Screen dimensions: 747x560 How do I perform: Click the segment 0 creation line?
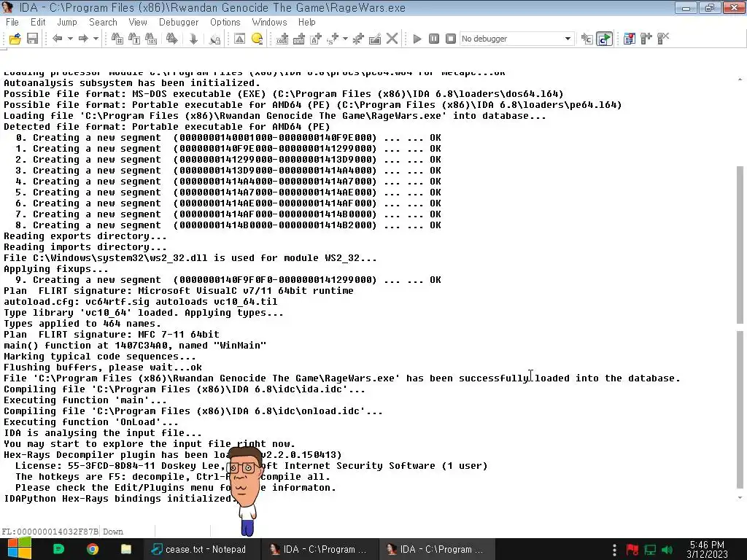(228, 138)
